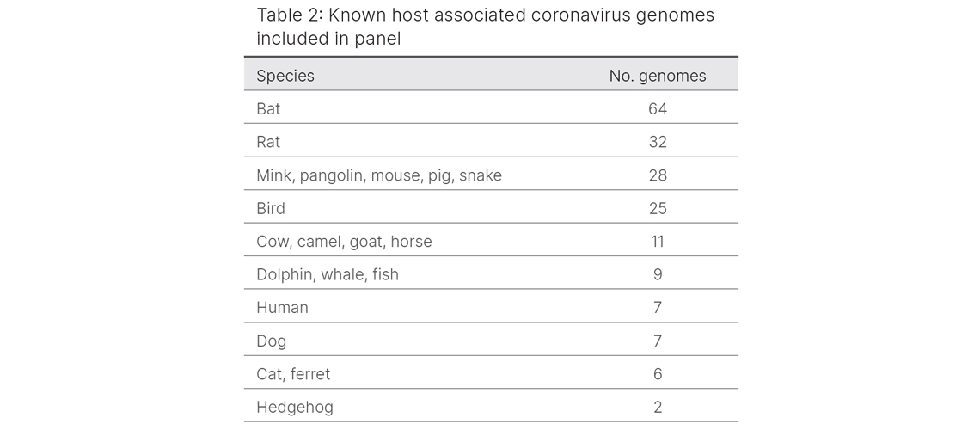Select the Cat, ferret row label

click(293, 374)
